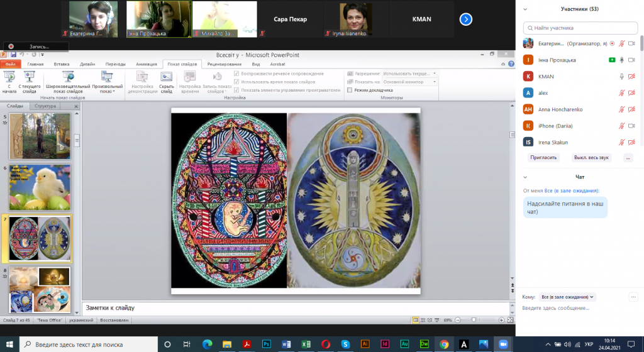Start slideshow from beginning (С начала)
The image size is (644, 352).
(9, 82)
